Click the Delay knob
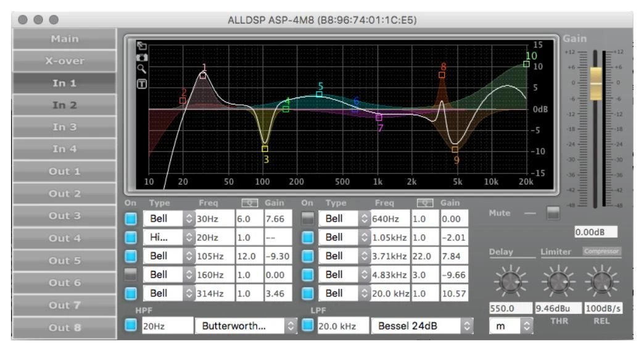This screenshot has height=352, width=644. click(x=510, y=282)
